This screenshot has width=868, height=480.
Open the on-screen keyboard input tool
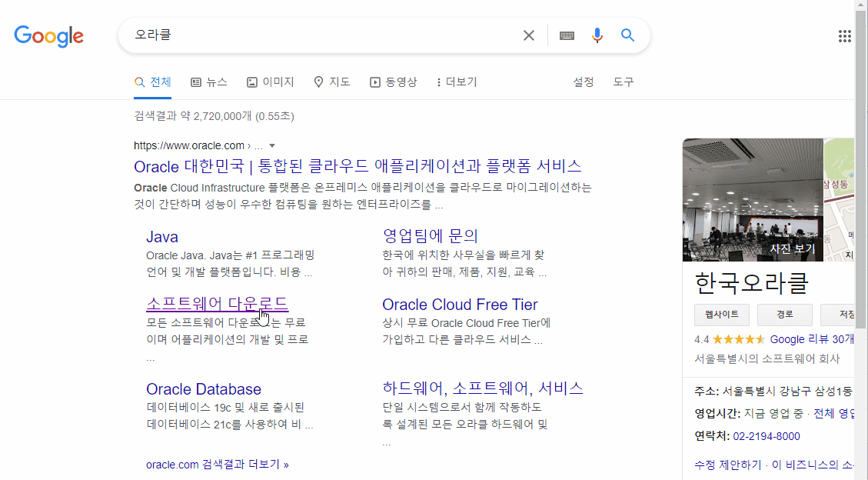pyautogui.click(x=567, y=35)
